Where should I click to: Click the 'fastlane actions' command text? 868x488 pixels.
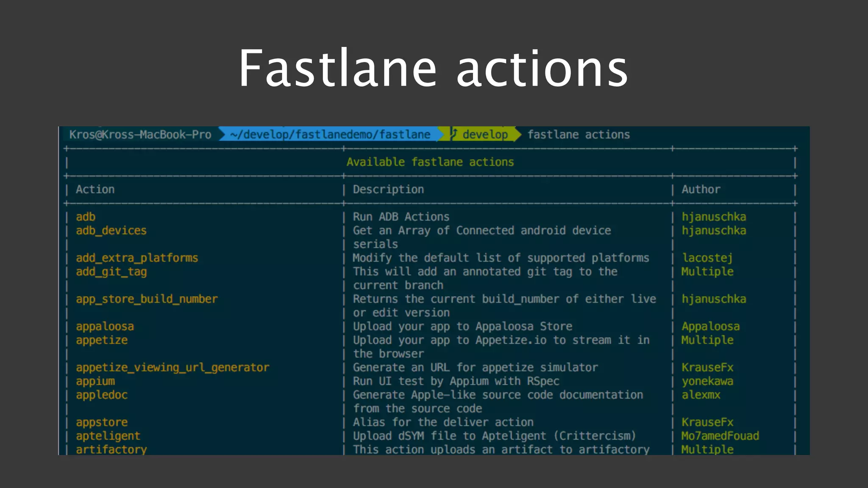coord(579,135)
